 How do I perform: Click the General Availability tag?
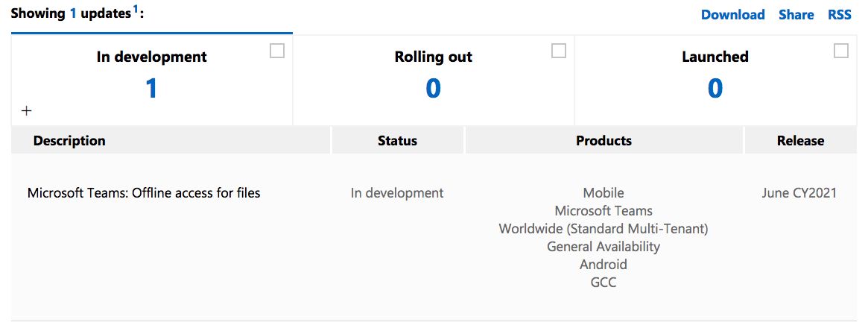(x=604, y=246)
